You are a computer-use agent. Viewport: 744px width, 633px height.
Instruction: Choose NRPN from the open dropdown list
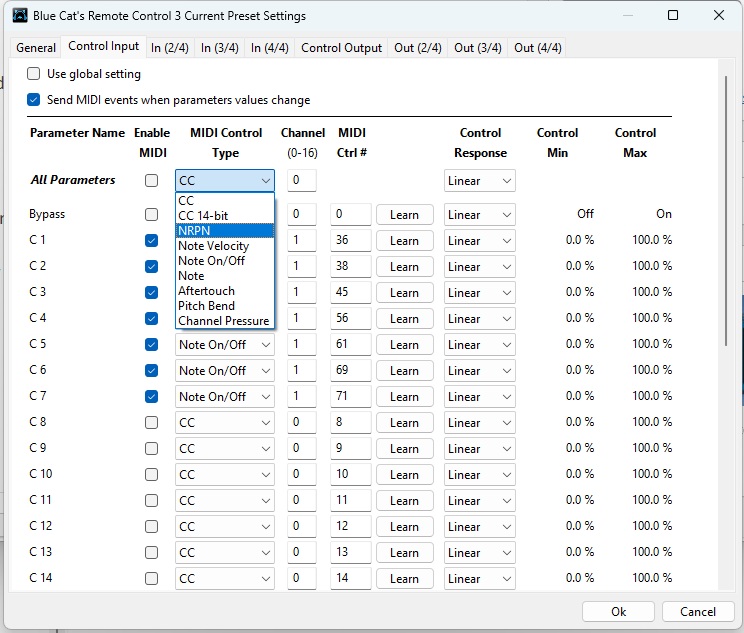pos(224,231)
